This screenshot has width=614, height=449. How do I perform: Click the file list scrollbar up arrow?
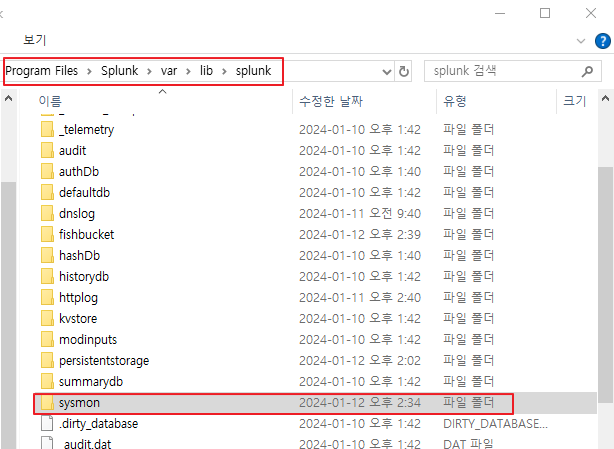(605, 98)
